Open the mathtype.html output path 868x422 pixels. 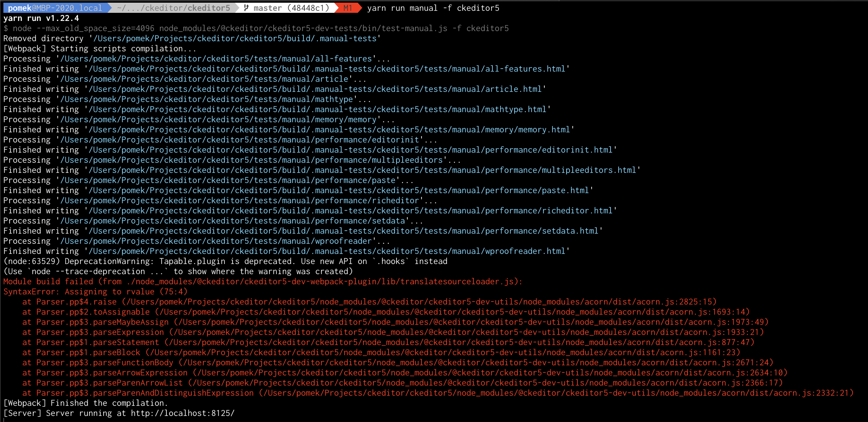tap(318, 109)
